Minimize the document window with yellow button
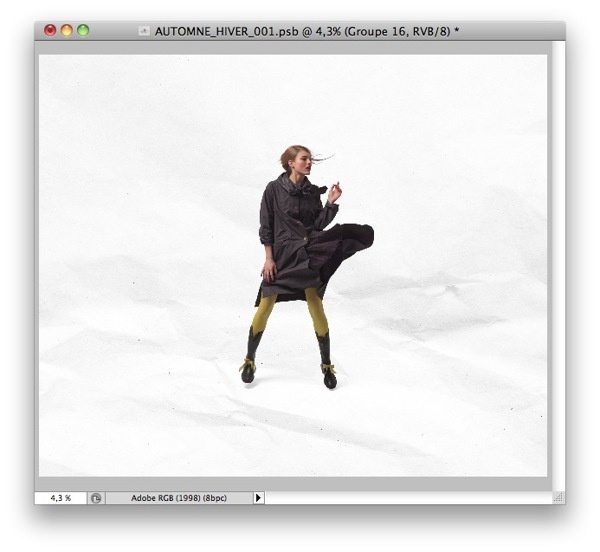This screenshot has width=600, height=552. pos(67,30)
